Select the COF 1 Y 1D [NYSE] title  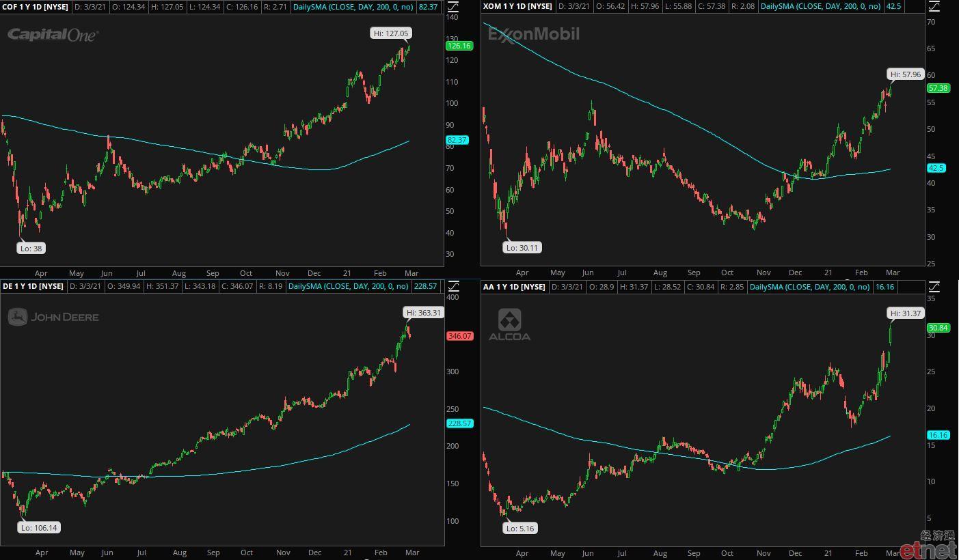coord(35,7)
